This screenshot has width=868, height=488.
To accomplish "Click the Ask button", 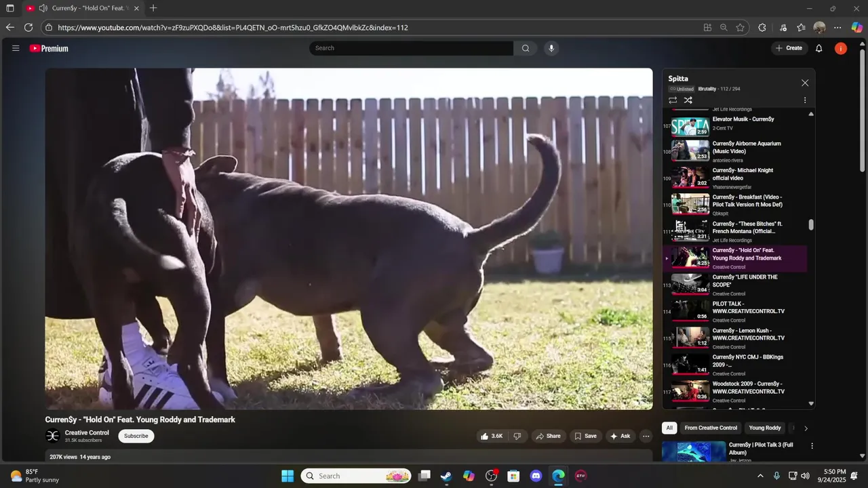I will (x=620, y=436).
